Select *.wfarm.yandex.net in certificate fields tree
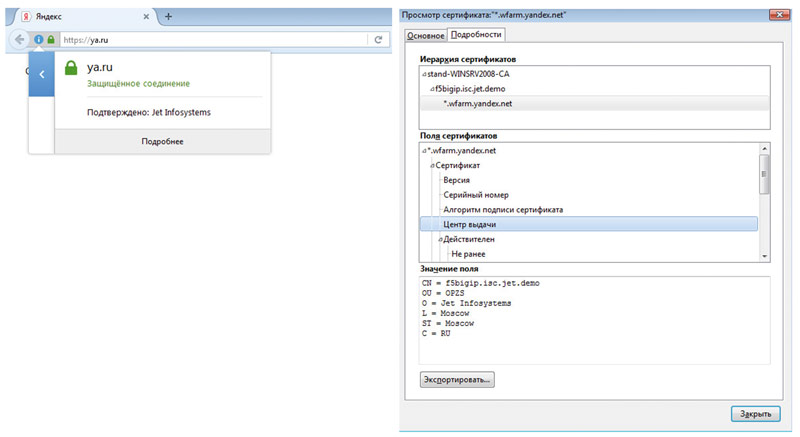800x437 pixels. pyautogui.click(x=462, y=150)
